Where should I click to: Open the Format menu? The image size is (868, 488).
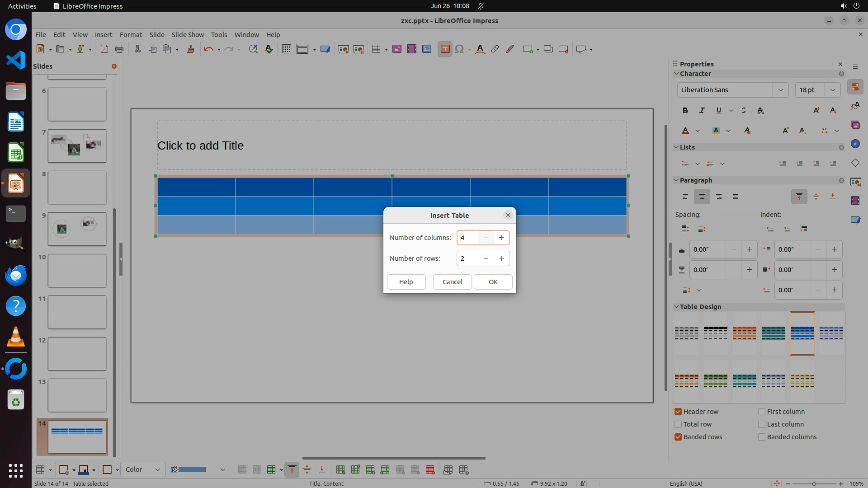tap(131, 34)
